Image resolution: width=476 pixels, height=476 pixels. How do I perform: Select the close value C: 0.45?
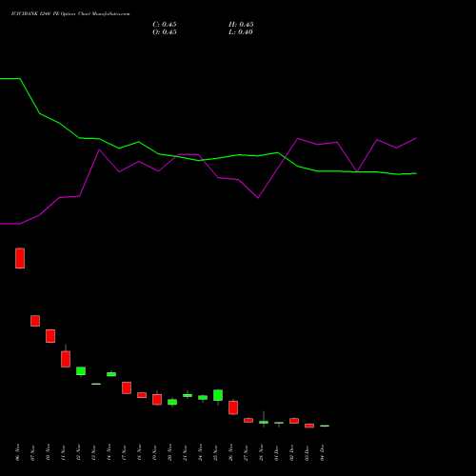[x=165, y=25]
